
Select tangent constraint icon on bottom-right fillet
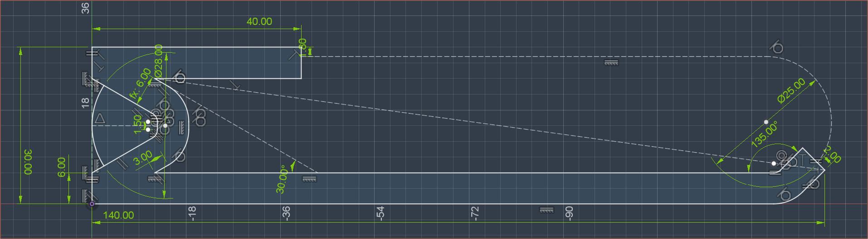784,194
